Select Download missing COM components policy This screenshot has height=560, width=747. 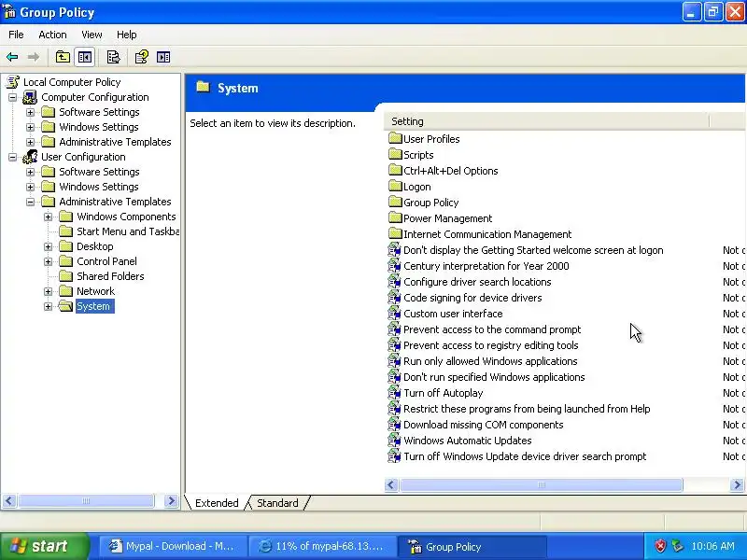(x=484, y=425)
